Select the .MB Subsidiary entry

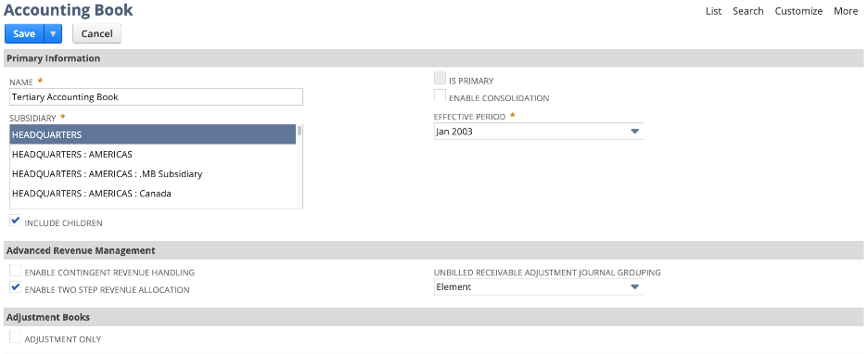coord(153,173)
